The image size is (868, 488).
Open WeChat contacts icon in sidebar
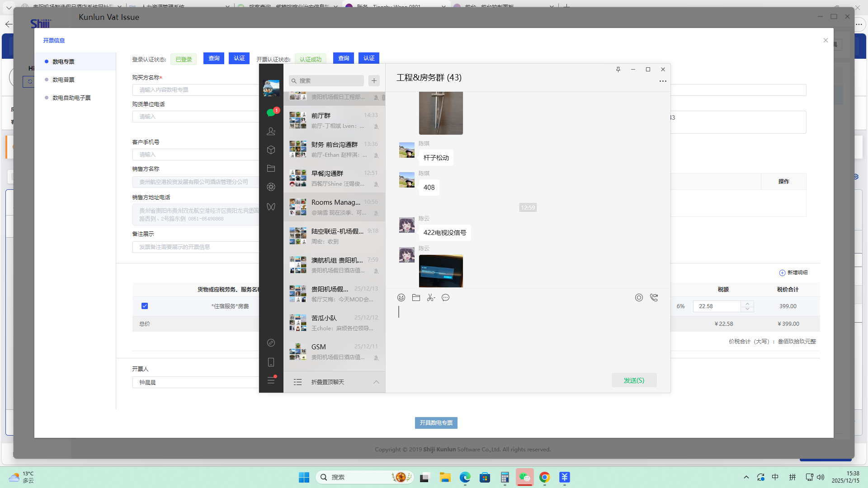coord(271,131)
